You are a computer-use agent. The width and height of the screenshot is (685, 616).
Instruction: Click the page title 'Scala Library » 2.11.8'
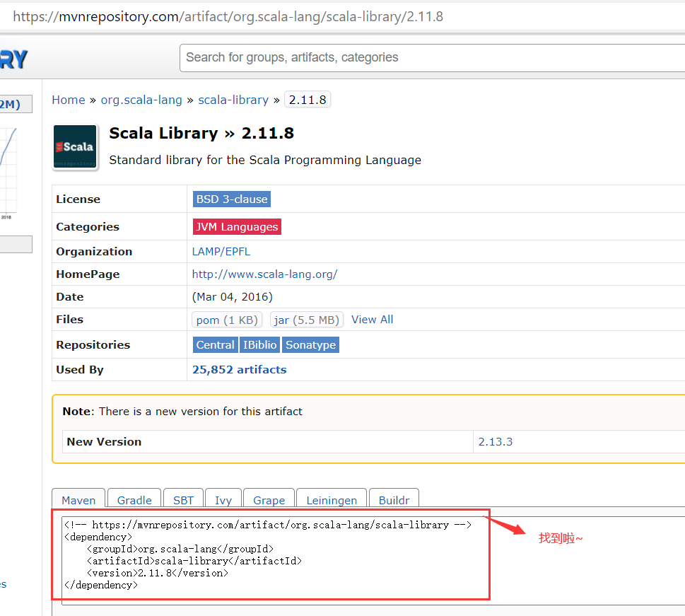201,134
